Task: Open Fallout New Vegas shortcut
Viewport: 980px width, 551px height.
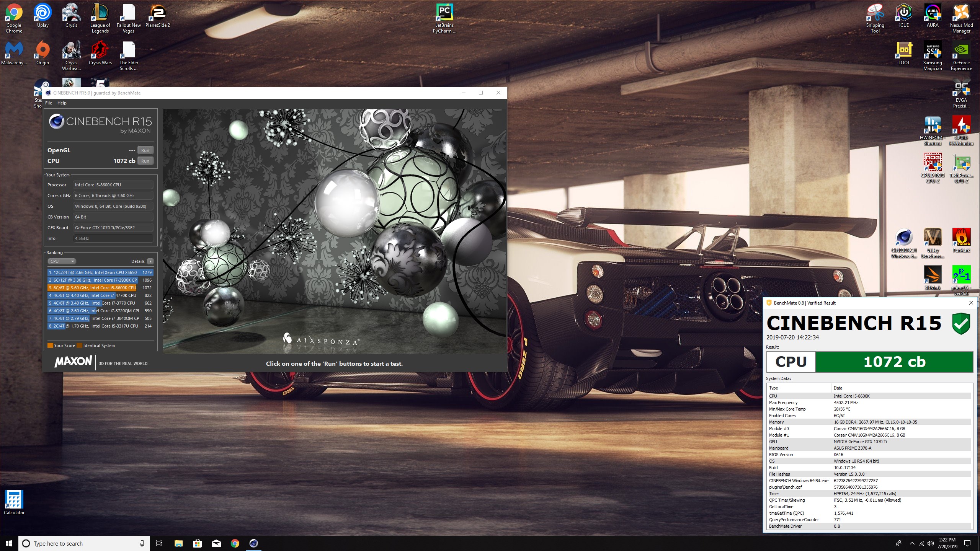Action: 129,18
